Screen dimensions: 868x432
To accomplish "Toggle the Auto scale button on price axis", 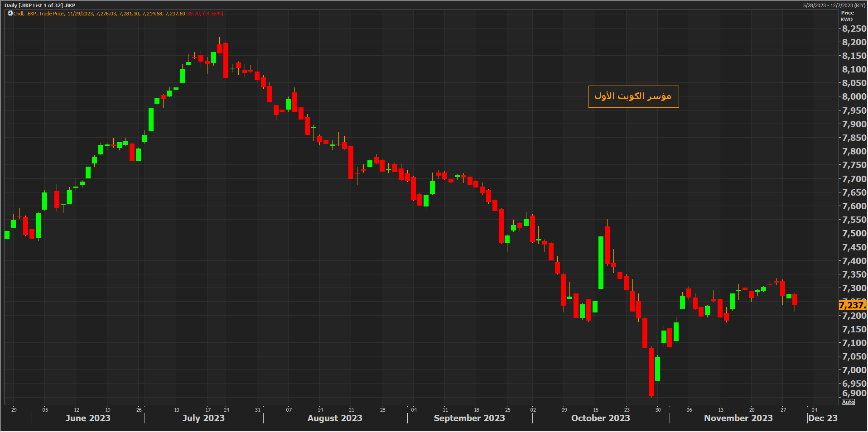I will pos(848,402).
